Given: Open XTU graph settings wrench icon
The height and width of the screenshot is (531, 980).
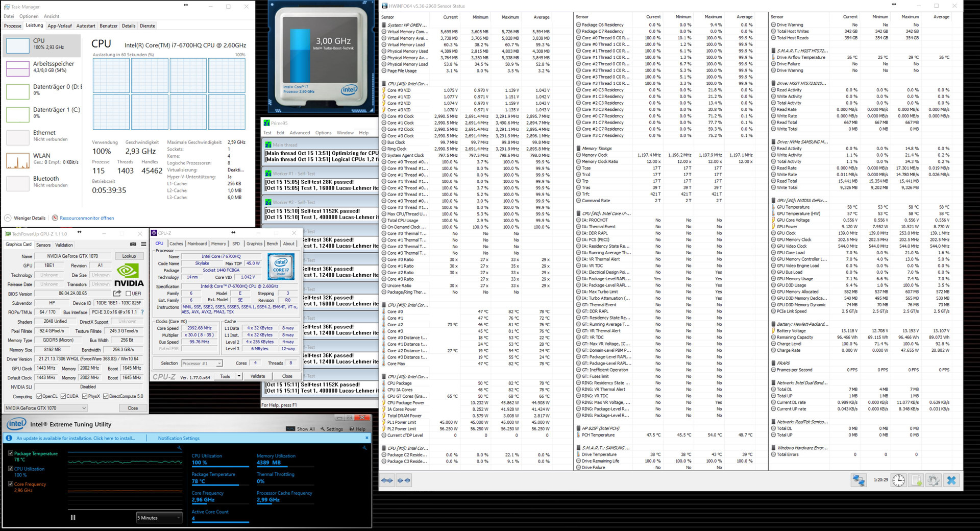Looking at the screenshot, I should click(180, 448).
